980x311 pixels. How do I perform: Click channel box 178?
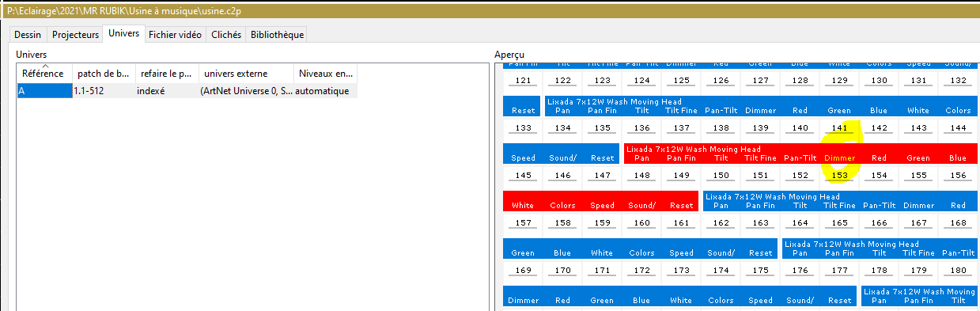(x=879, y=270)
